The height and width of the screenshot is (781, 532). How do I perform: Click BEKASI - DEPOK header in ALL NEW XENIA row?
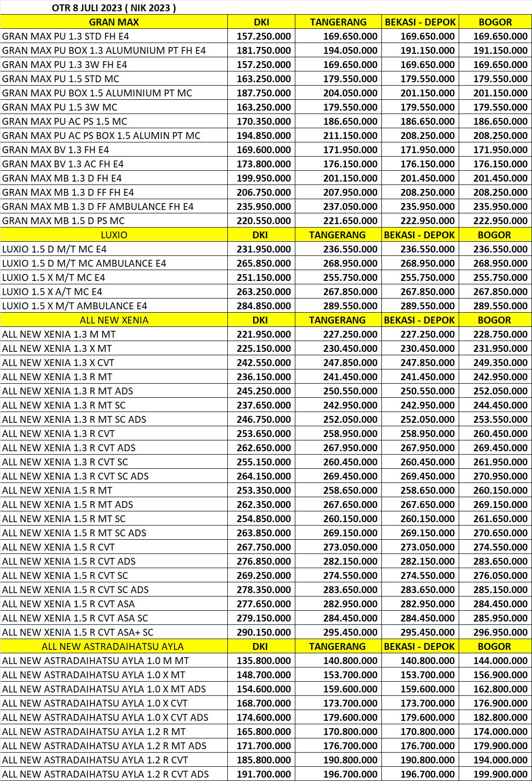[x=420, y=320]
